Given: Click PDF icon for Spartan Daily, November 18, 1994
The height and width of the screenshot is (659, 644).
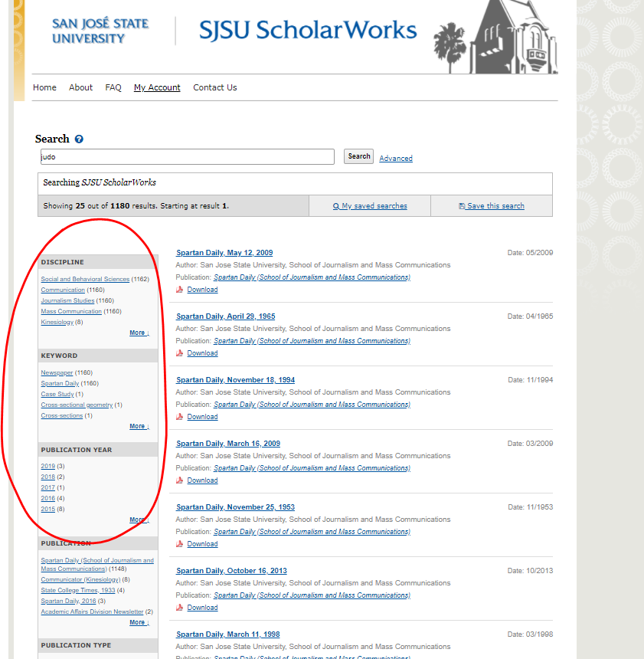Looking at the screenshot, I should [x=180, y=417].
